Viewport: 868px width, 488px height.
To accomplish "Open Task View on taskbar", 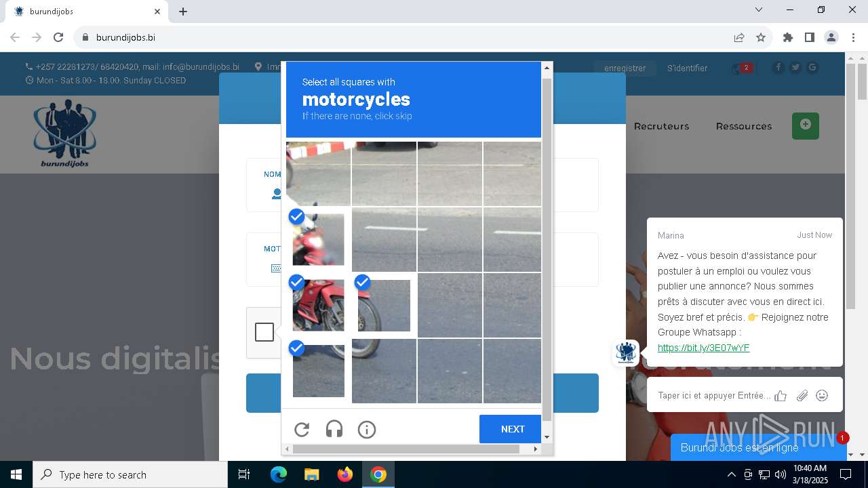I will click(x=244, y=474).
